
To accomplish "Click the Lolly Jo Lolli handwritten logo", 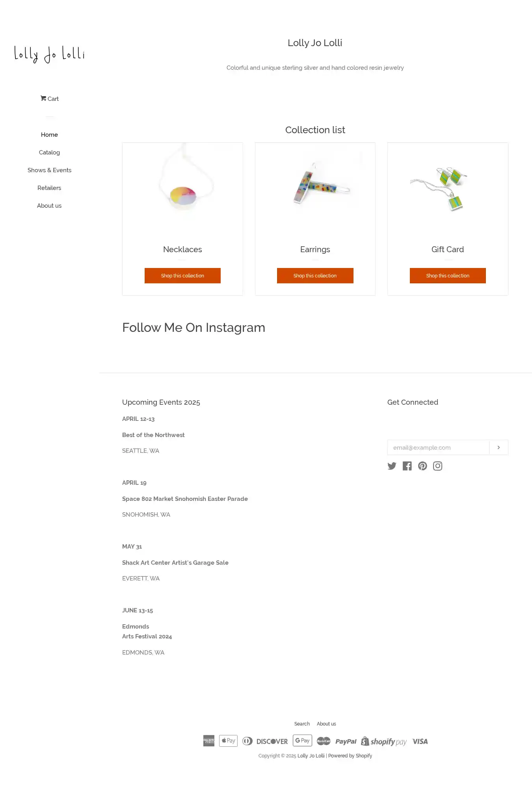I will (49, 54).
